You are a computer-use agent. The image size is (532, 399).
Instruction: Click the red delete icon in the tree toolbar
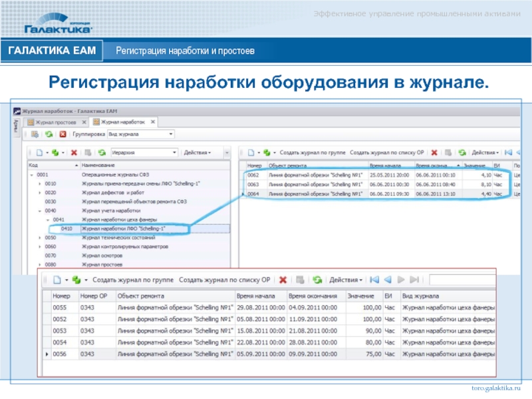click(x=74, y=152)
